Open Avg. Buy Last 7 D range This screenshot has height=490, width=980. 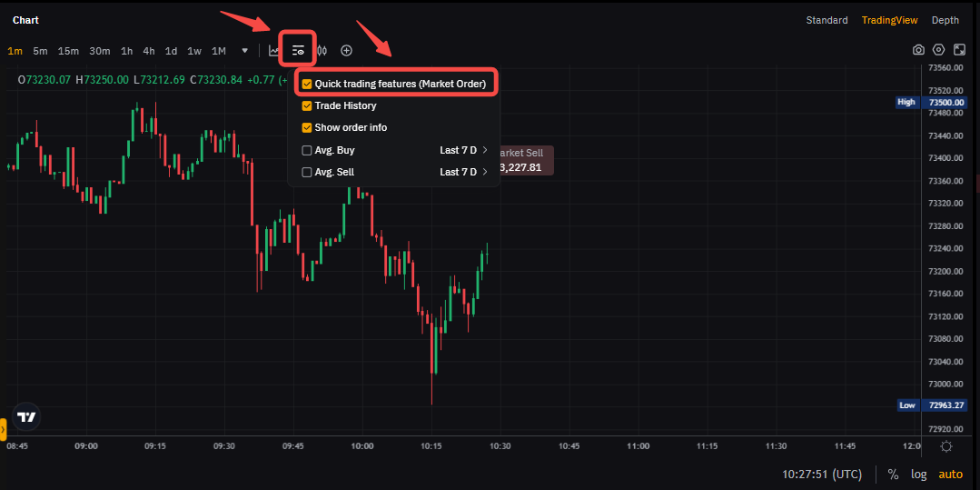(x=464, y=150)
